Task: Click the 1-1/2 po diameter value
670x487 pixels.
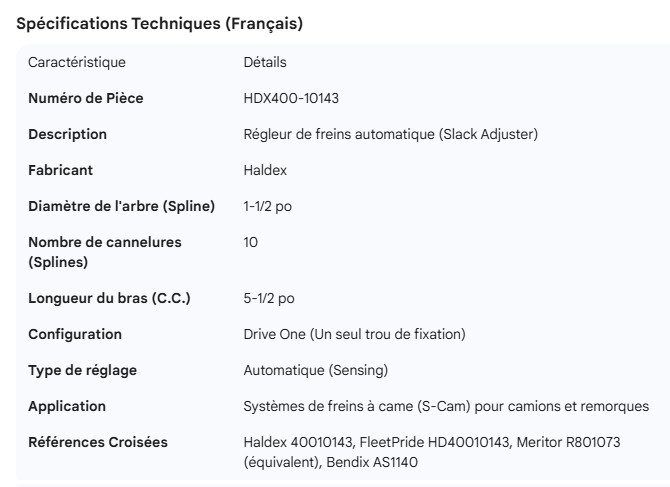Action: pyautogui.click(x=268, y=207)
